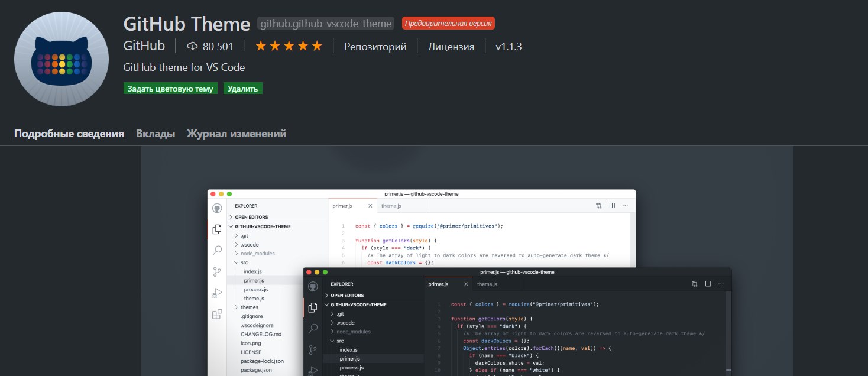Click Source Control icon in light preview window
This screenshot has height=376, width=868.
click(217, 272)
